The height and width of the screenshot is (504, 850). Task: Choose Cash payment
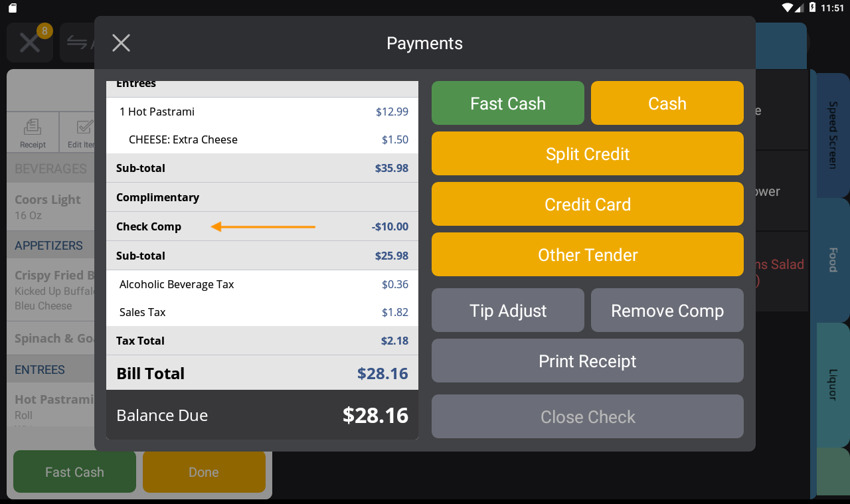[667, 103]
